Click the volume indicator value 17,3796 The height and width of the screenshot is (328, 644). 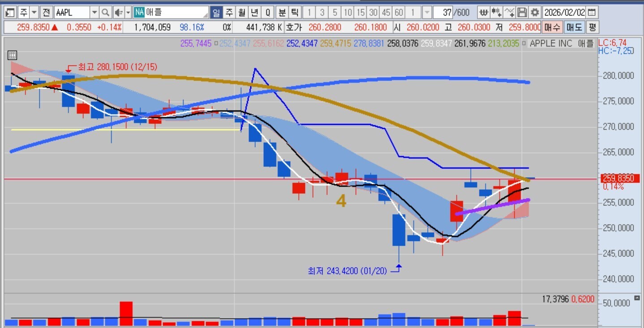[x=555, y=299]
